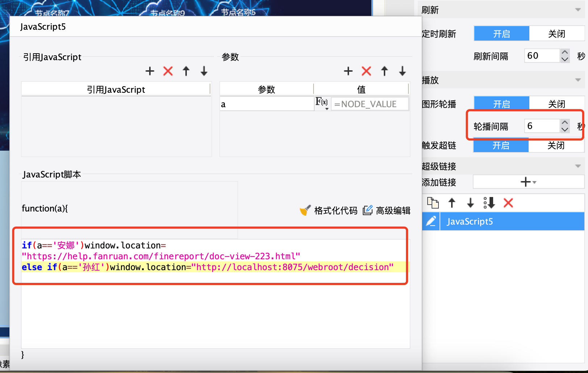Collapse the 超级链接 section
588x373 pixels.
tap(578, 166)
